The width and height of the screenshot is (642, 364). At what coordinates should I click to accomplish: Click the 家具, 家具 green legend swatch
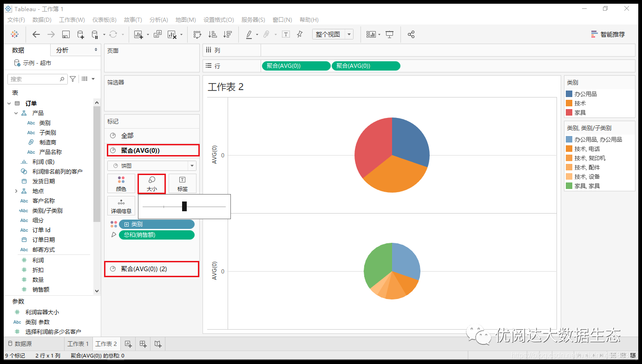coord(569,186)
